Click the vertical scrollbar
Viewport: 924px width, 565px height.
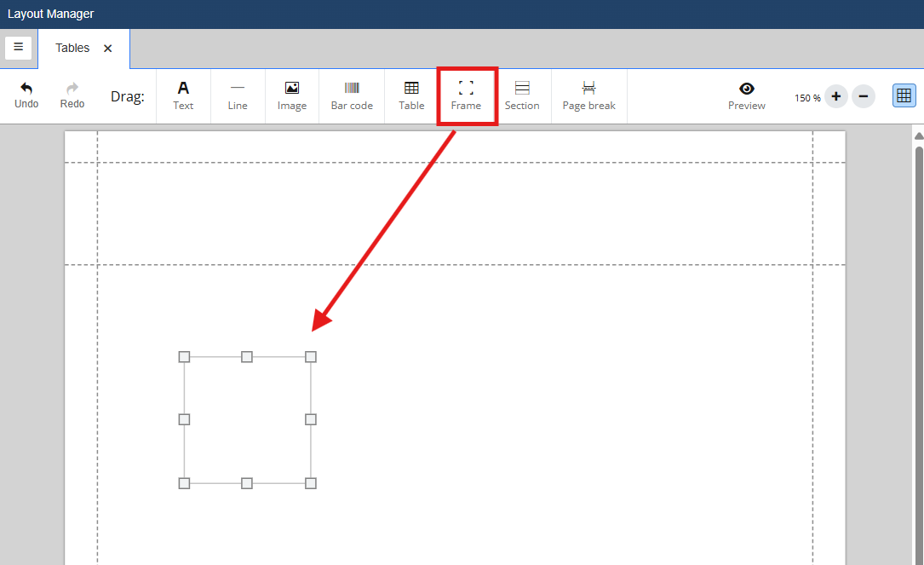click(x=918, y=341)
